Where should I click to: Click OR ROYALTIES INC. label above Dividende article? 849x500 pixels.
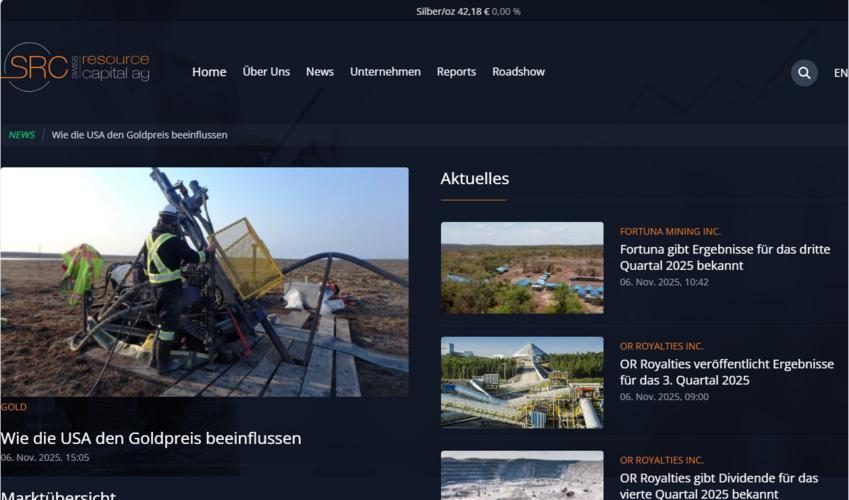[661, 460]
